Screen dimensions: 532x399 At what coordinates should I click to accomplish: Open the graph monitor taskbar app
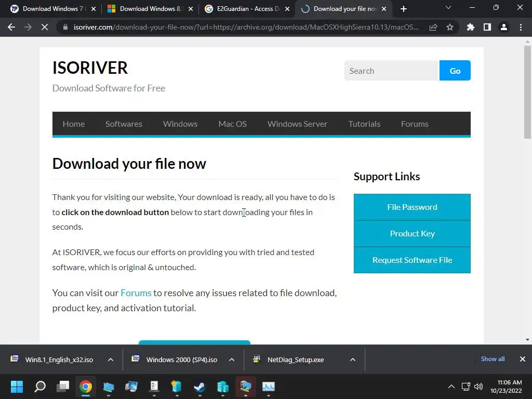(x=269, y=387)
